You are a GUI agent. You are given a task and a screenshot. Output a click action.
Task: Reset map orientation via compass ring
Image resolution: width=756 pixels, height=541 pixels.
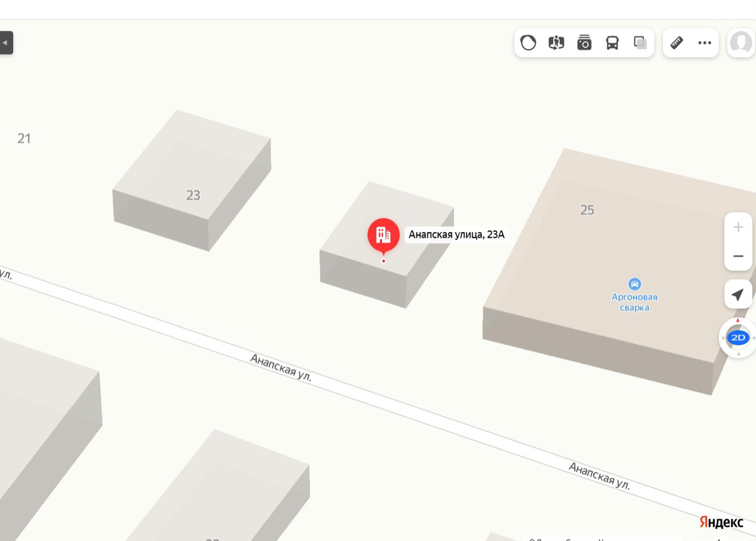[738, 321]
